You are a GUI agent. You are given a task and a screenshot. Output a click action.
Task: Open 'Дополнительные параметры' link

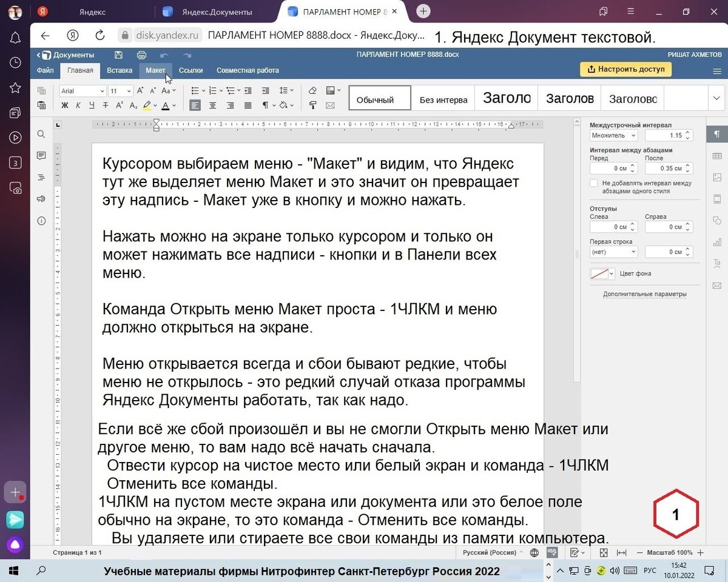644,294
